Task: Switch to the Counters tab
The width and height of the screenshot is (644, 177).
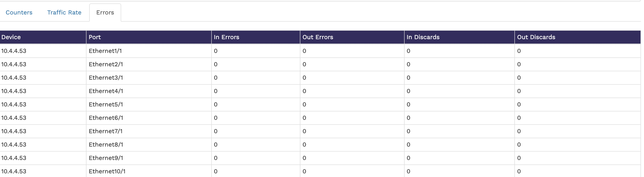Action: (x=19, y=13)
